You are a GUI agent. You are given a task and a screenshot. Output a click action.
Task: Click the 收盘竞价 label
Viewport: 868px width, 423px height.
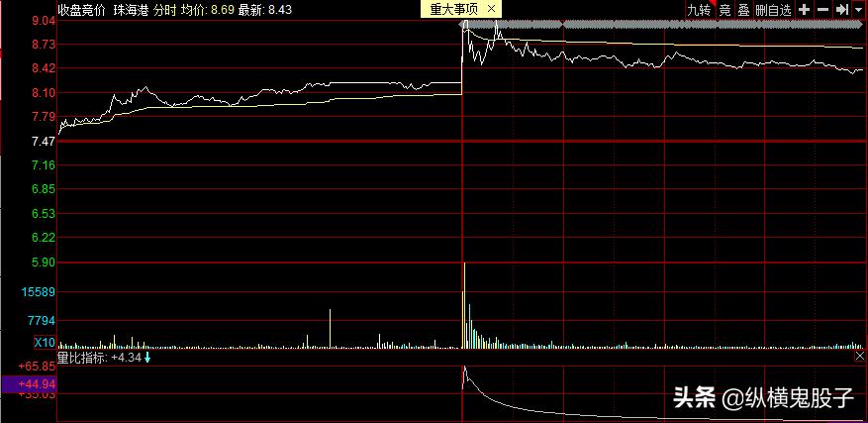82,10
